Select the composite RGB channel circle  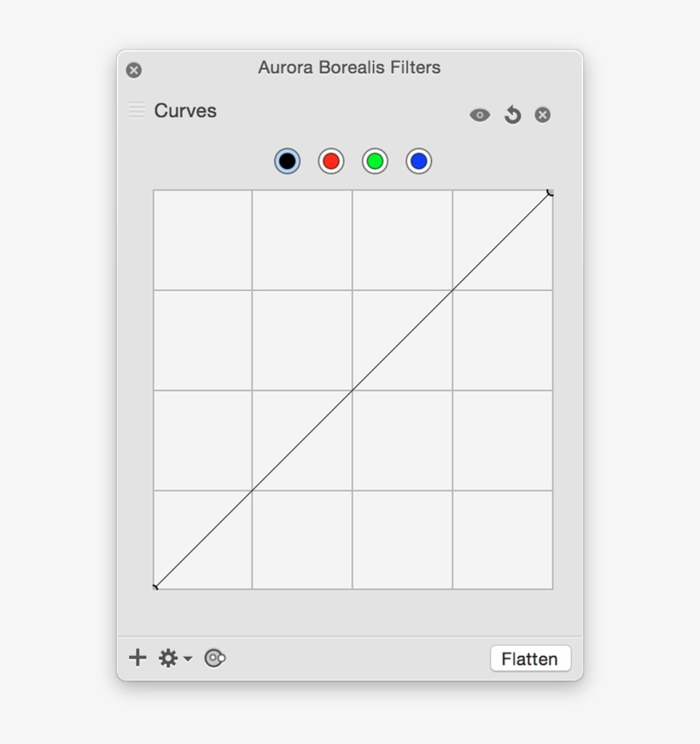(287, 160)
